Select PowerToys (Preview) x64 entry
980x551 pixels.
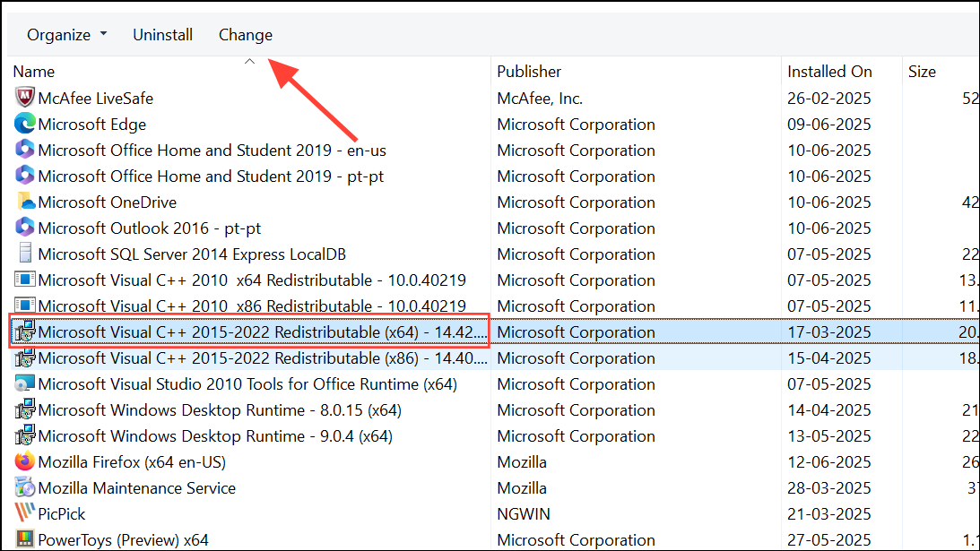coord(123,539)
